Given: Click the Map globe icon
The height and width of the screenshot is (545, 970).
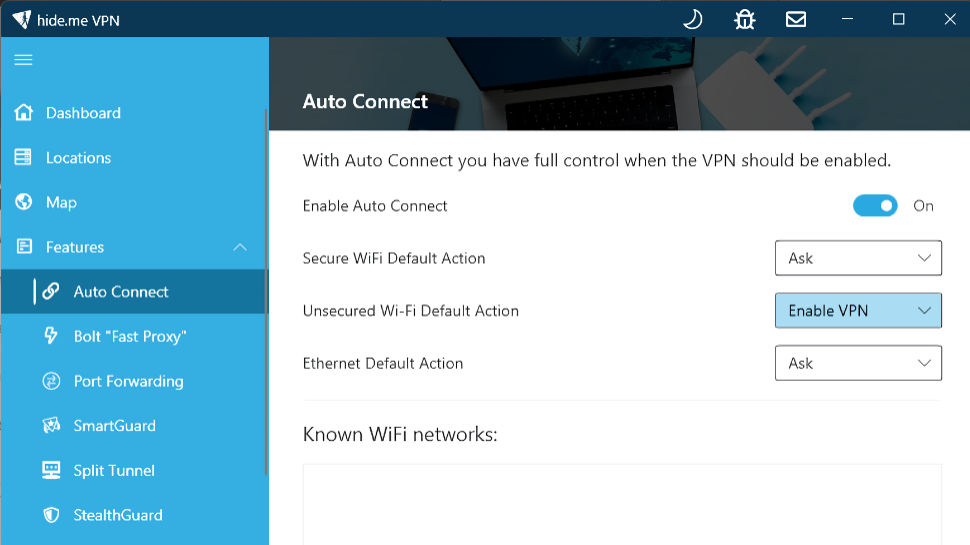Looking at the screenshot, I should pos(24,202).
